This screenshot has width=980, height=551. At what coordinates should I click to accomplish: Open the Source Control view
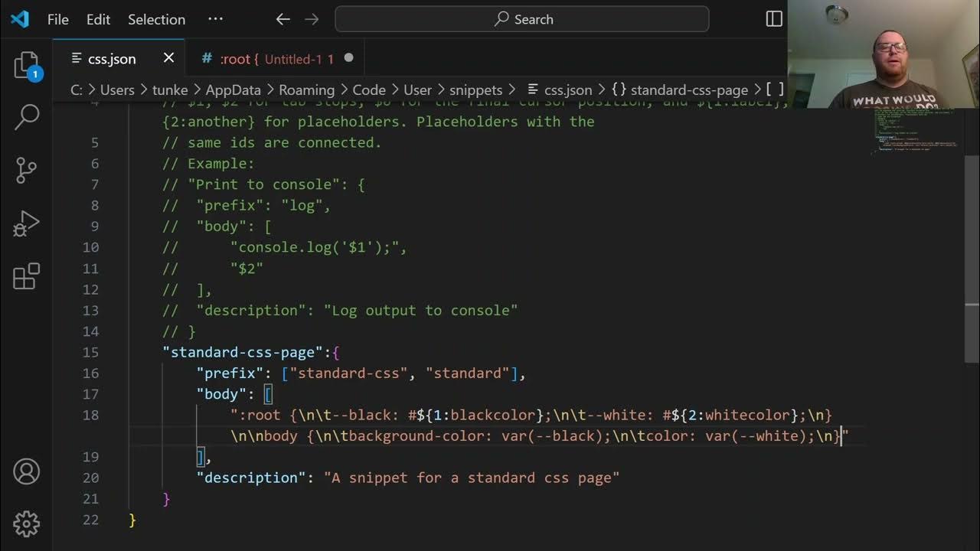[26, 170]
